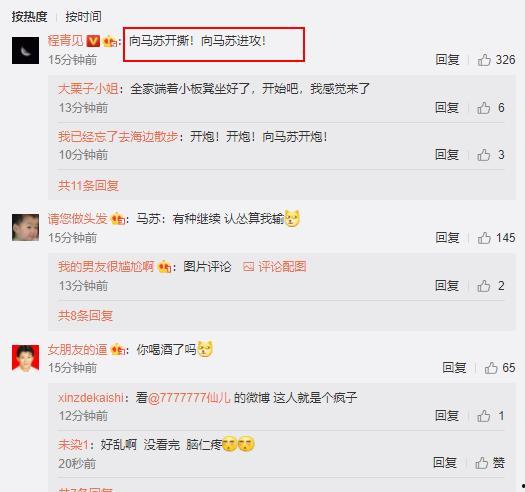Open xinzdekaishi's profile username
The image size is (525, 492).
point(91,398)
